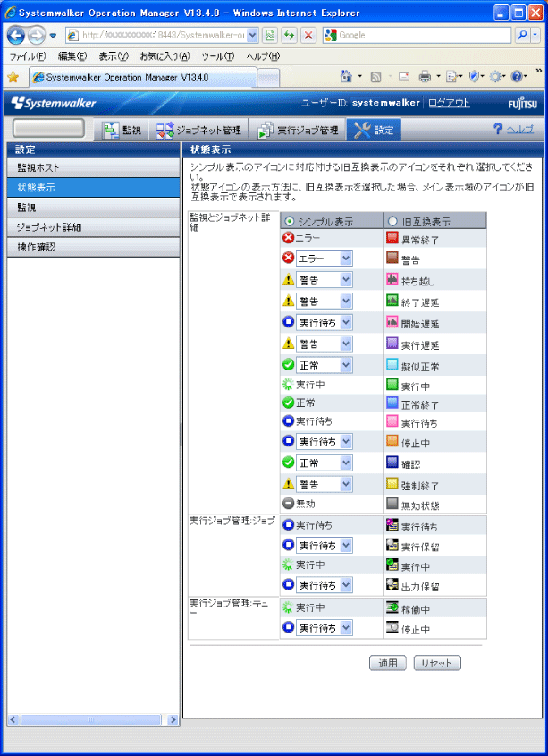This screenshot has height=756, width=548.
Task: Open the 実行待ち dropdown for 停止中 status row
Action: [324, 441]
